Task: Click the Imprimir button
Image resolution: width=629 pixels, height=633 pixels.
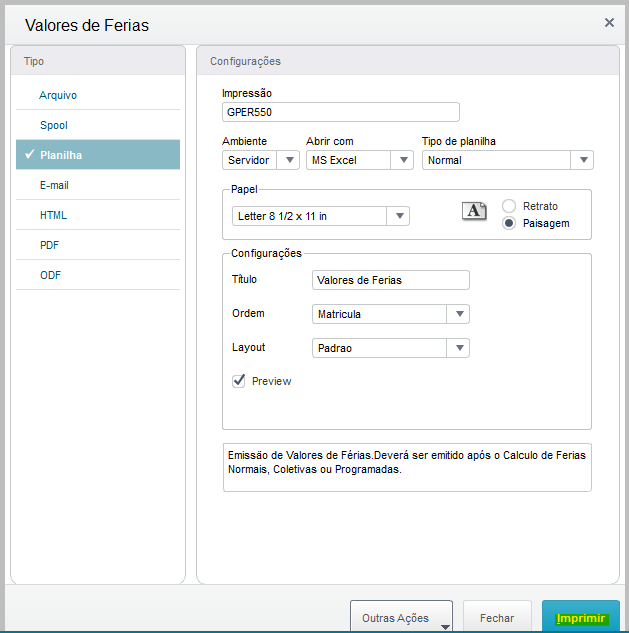Action: coord(581,617)
